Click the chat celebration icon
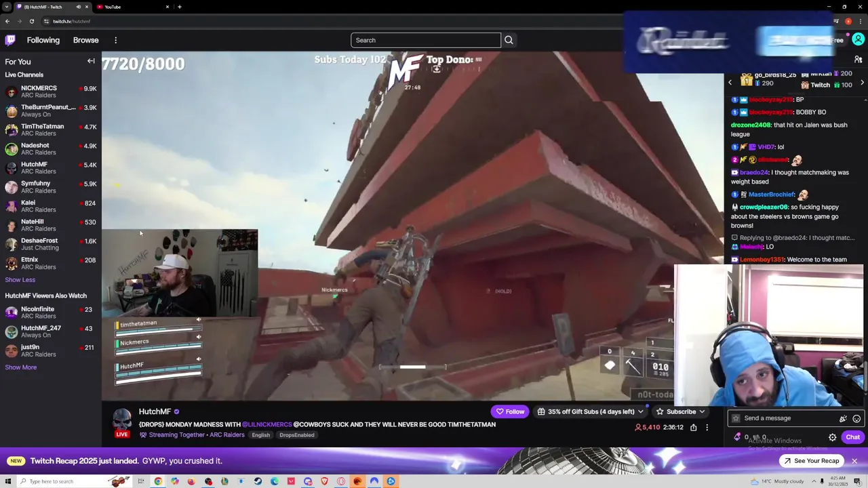Image resolution: width=868 pixels, height=488 pixels. point(843,419)
